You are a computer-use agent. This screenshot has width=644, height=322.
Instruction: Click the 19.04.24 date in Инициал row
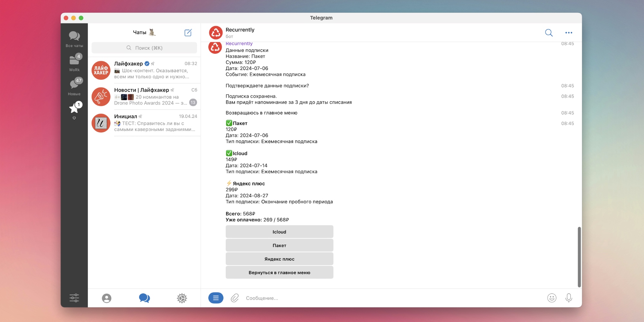click(188, 116)
